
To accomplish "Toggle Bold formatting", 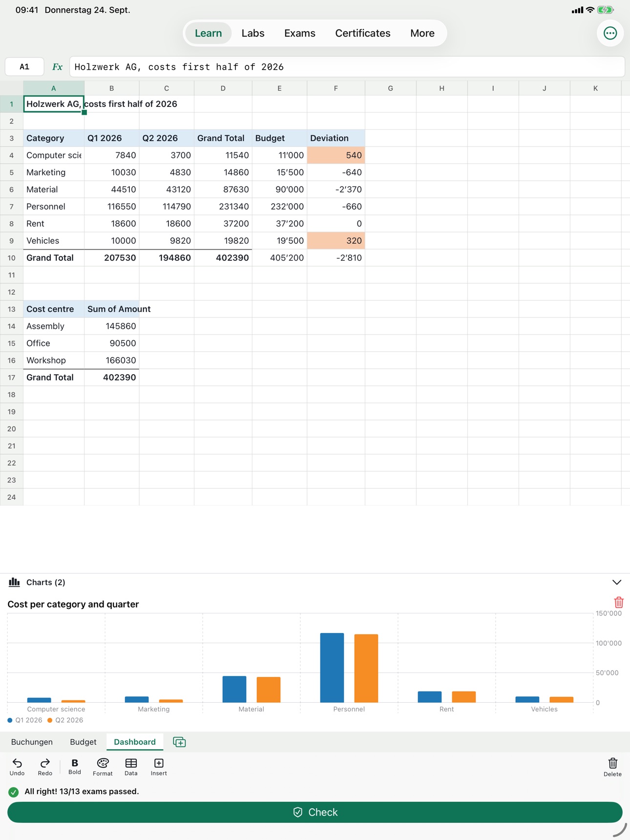I will 75,766.
